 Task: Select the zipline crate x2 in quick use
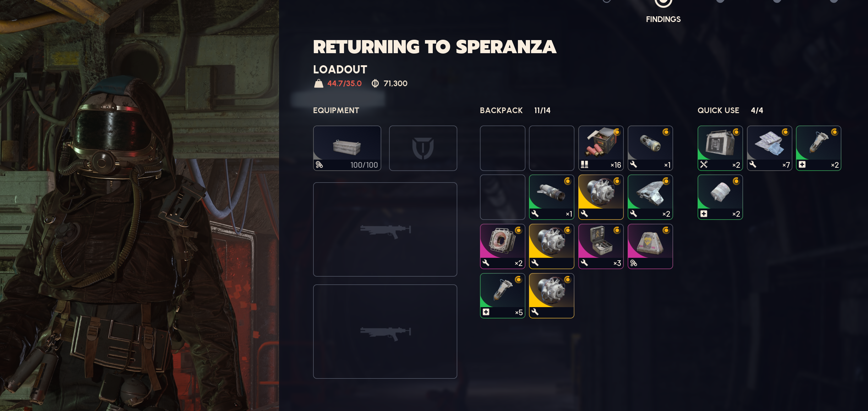(x=720, y=148)
